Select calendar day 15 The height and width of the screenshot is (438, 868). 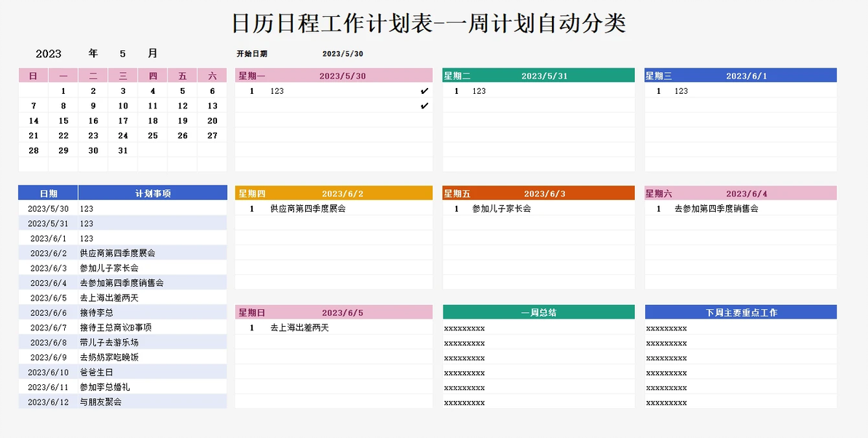(63, 121)
